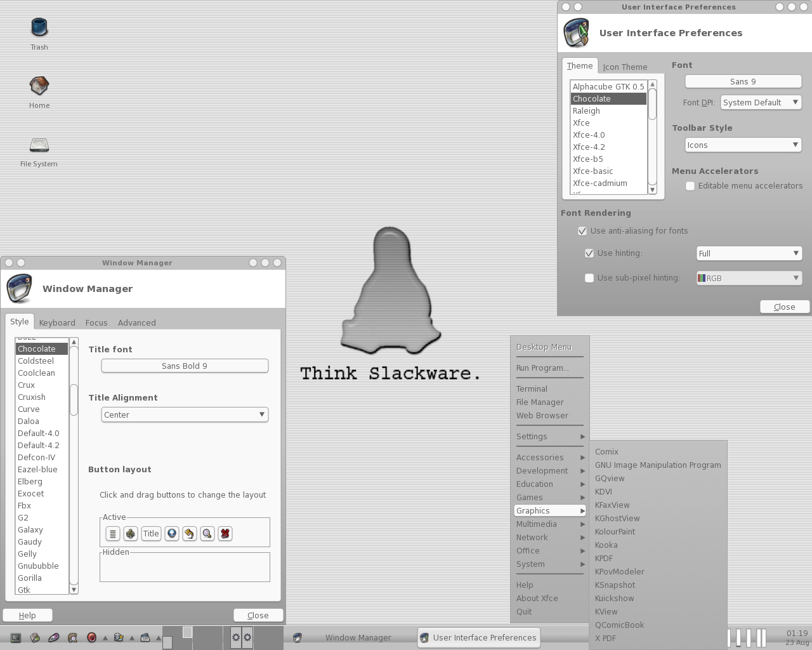This screenshot has height=650, width=812.
Task: Toggle the Use hinting checkbox
Action: point(589,253)
